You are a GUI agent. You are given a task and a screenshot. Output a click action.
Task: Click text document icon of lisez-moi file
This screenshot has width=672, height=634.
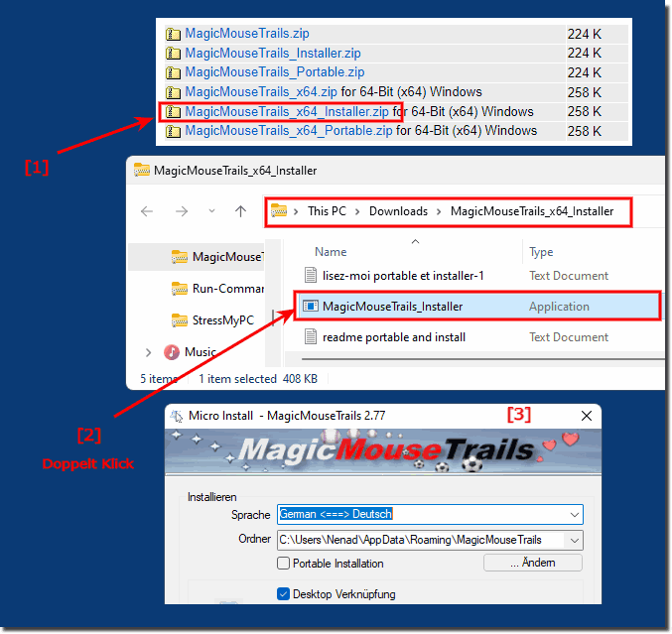311,275
